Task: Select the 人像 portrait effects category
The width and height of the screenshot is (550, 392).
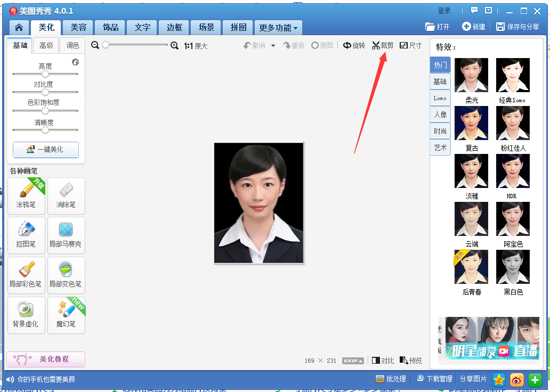Action: [x=440, y=115]
